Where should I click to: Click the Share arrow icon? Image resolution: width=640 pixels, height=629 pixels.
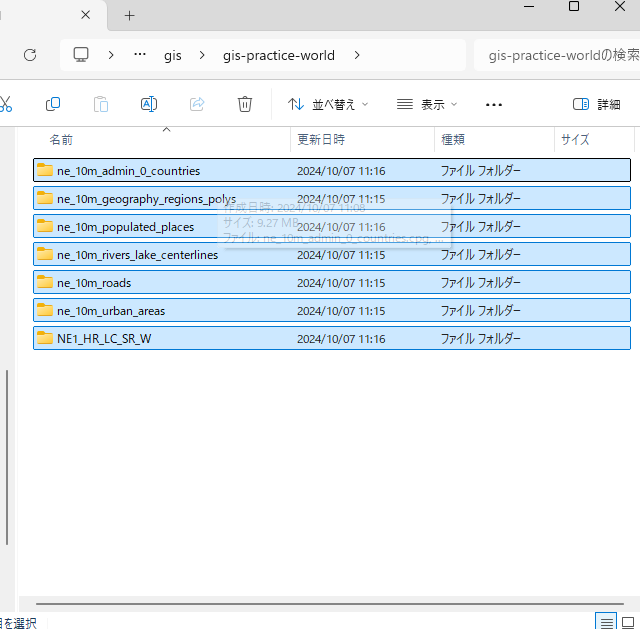pos(197,104)
